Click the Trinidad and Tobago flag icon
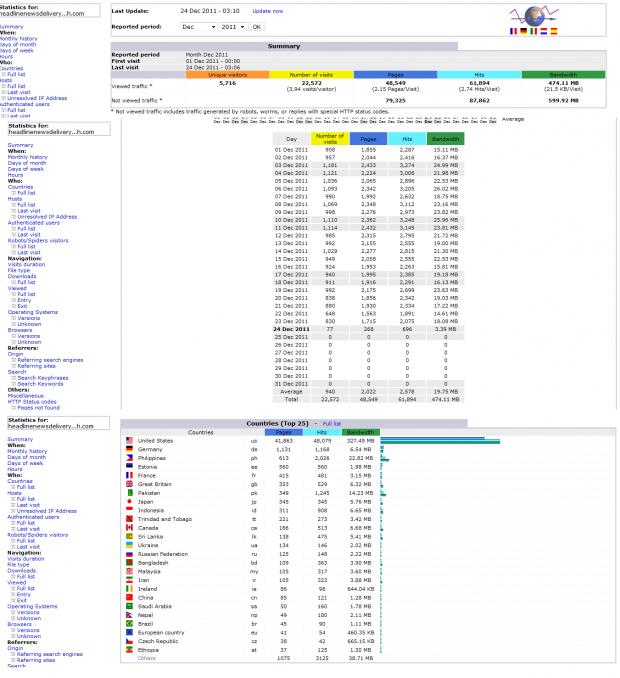Screen dimensions: 620x678 pos(129,518)
